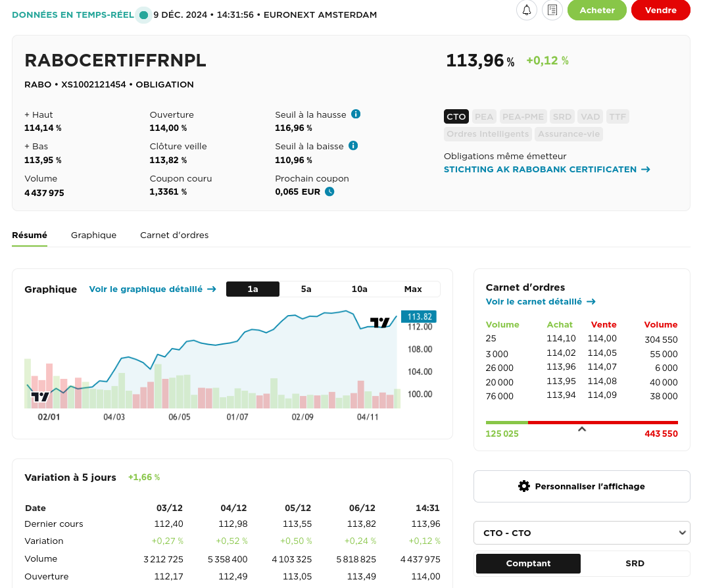
Task: Click info icon next to Seuil à la hausse
Action: point(356,114)
